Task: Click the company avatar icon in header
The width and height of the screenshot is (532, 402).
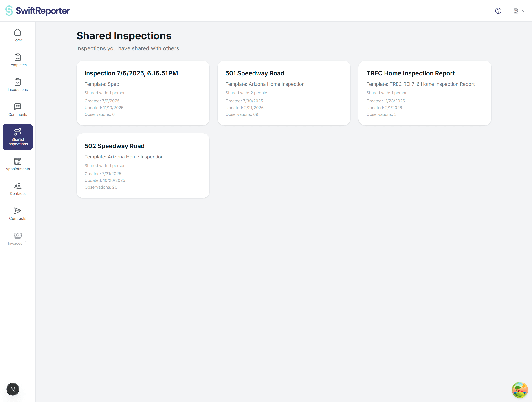Action: coord(516,11)
